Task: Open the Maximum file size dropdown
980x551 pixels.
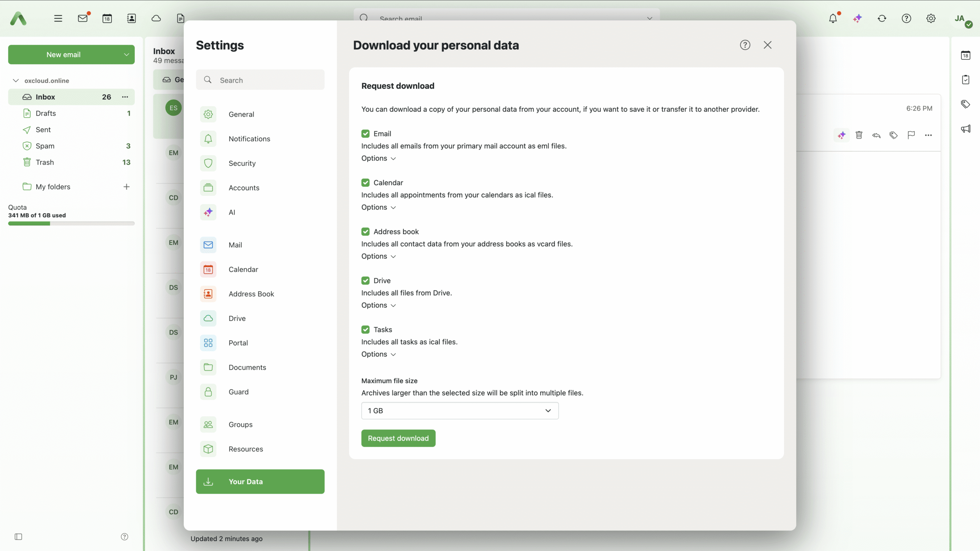Action: tap(459, 411)
